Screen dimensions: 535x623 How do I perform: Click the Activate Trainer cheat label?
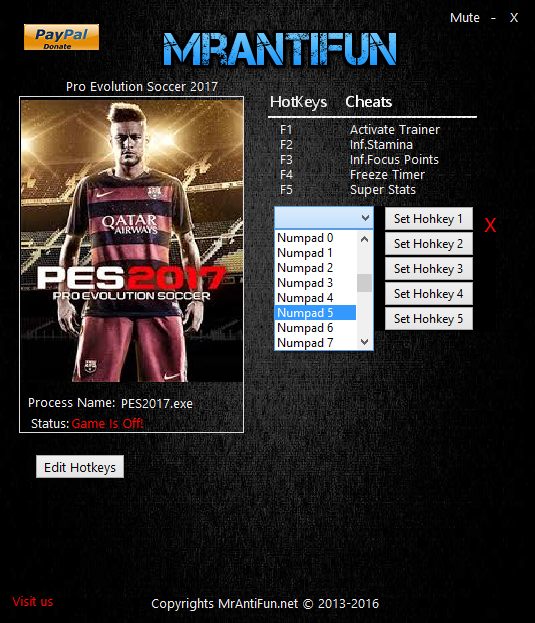395,130
